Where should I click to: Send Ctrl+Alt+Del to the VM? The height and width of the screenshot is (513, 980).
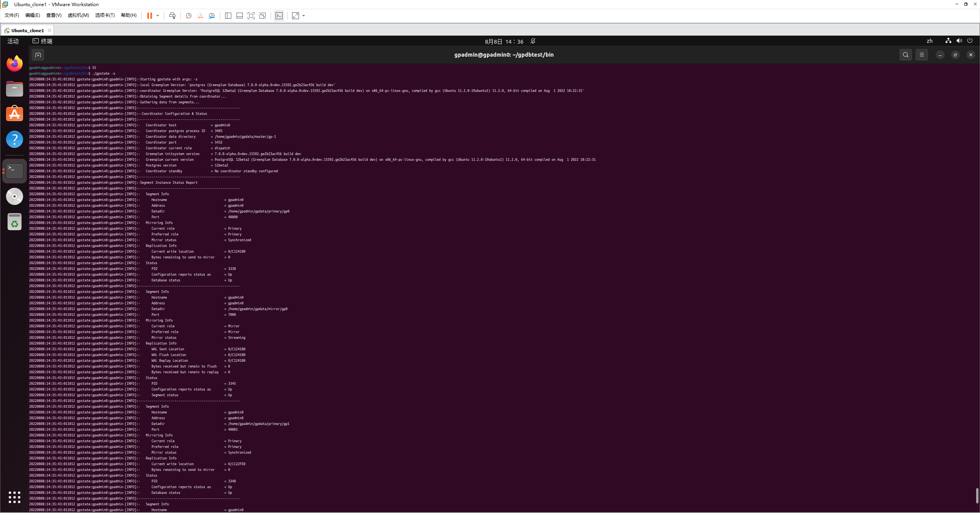[172, 16]
